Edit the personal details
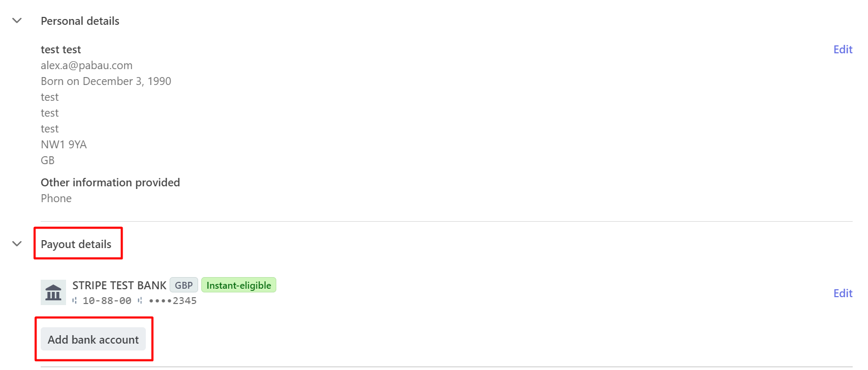Image resolution: width=868 pixels, height=370 pixels. 843,50
